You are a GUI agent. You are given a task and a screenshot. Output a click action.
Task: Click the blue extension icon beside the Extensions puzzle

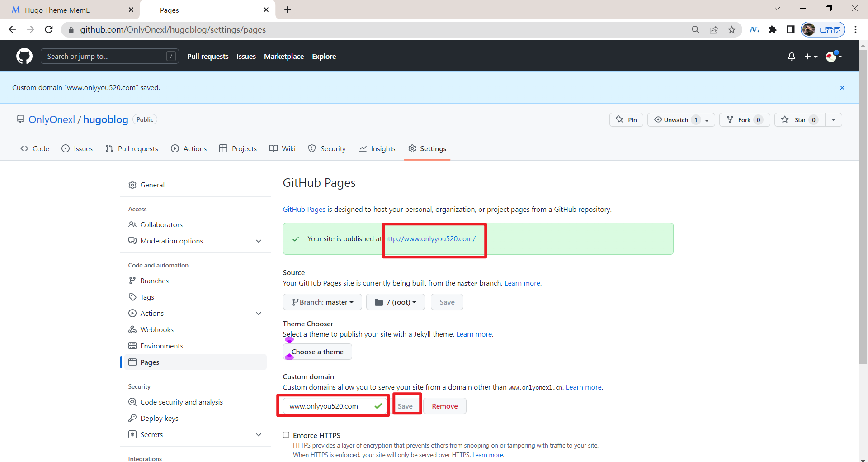755,30
